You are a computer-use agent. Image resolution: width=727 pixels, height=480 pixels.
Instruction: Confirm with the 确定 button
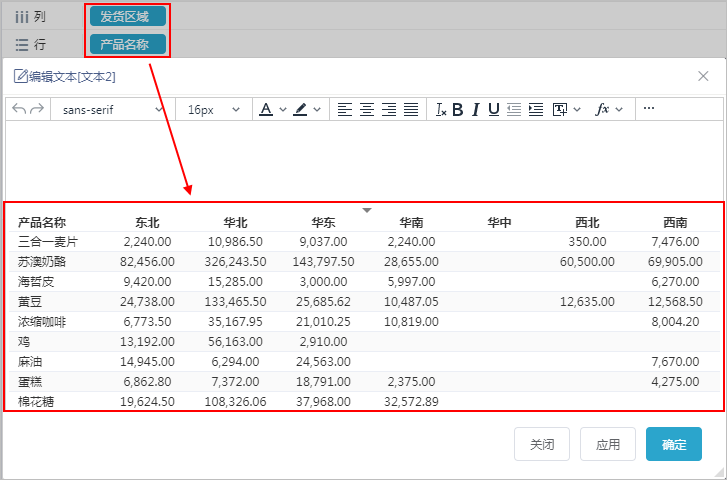[x=674, y=444]
